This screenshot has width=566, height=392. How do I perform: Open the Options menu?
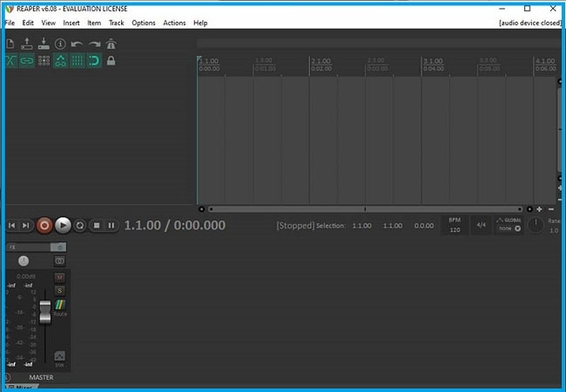tap(144, 23)
